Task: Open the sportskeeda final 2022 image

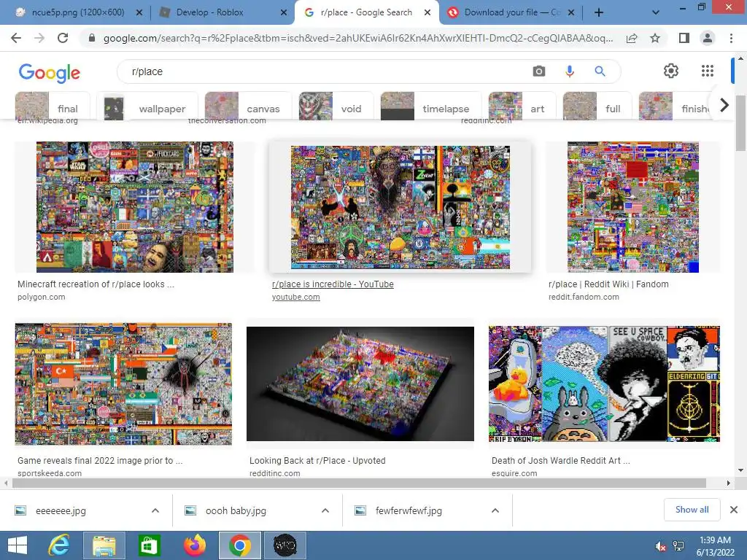Action: (x=123, y=384)
